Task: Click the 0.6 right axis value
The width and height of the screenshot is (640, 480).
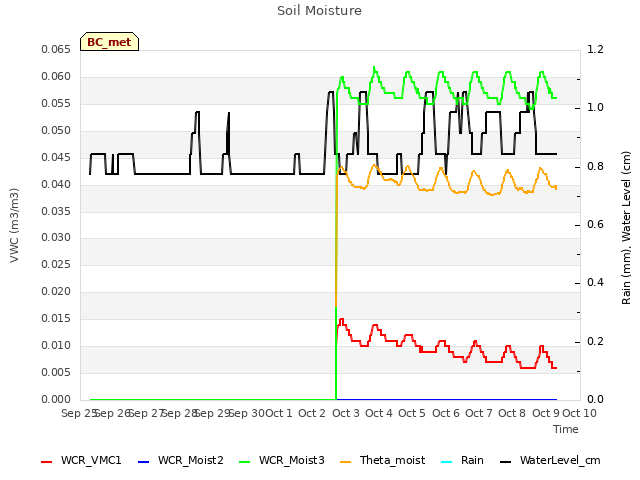Action: 596,224
